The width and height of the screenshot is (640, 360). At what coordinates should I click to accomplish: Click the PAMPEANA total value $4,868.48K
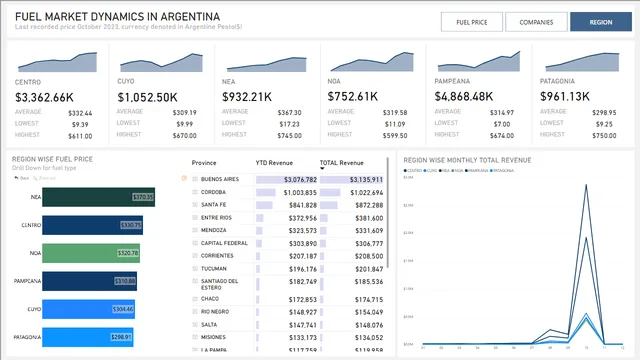click(x=464, y=96)
